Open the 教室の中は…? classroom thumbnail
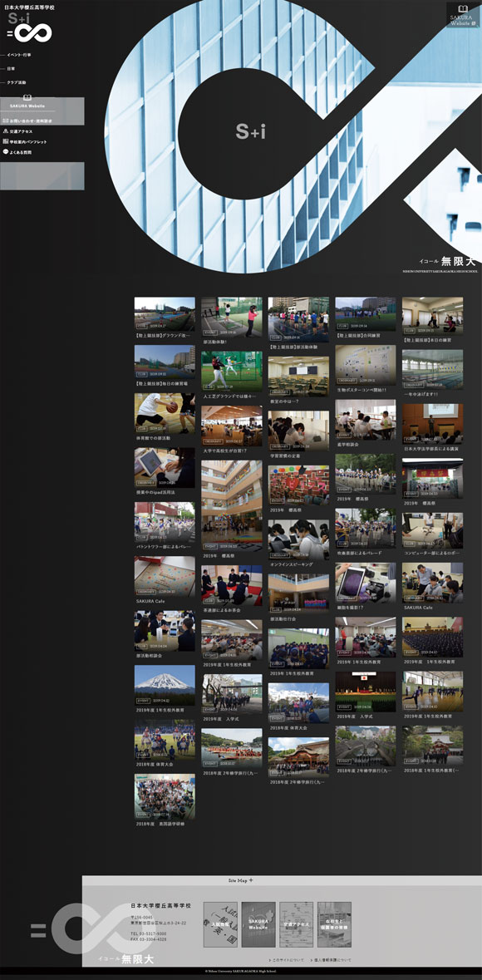This screenshot has height=980, width=482. click(298, 377)
